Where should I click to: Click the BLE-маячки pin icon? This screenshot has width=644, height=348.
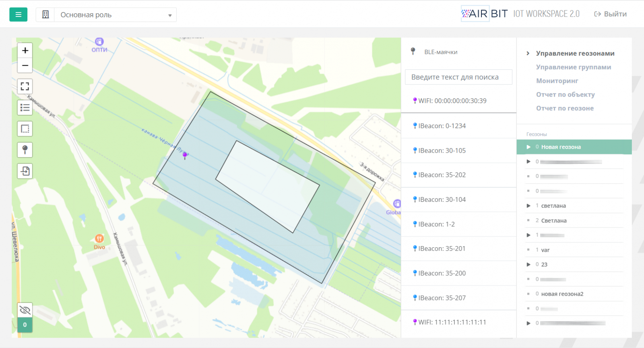(413, 51)
